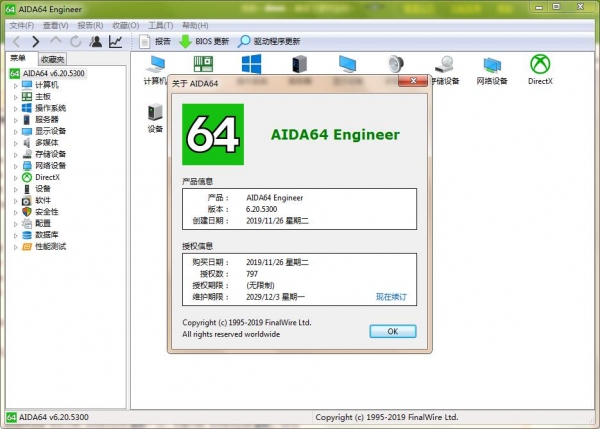Open the display monitor icon in the main pane
This screenshot has width=600, height=429.
(347, 64)
